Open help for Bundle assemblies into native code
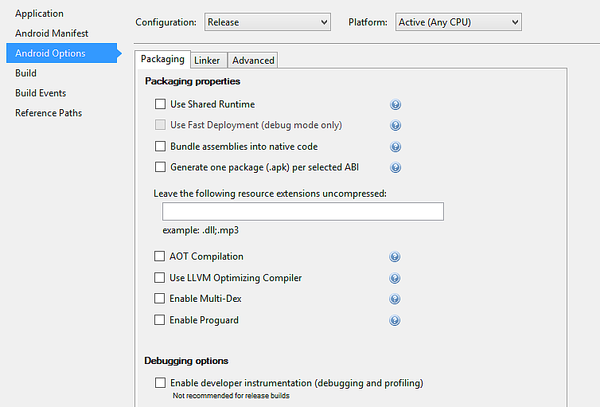 pos(396,146)
